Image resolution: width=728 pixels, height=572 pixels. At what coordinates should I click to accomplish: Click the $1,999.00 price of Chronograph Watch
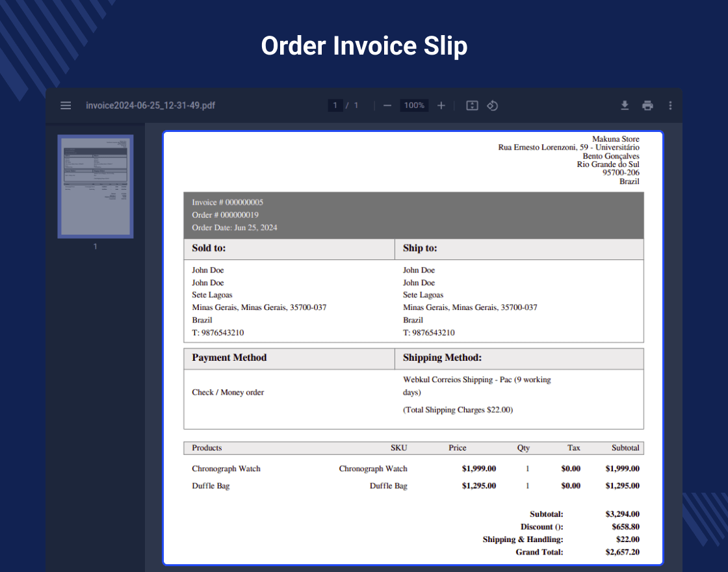tap(478, 469)
